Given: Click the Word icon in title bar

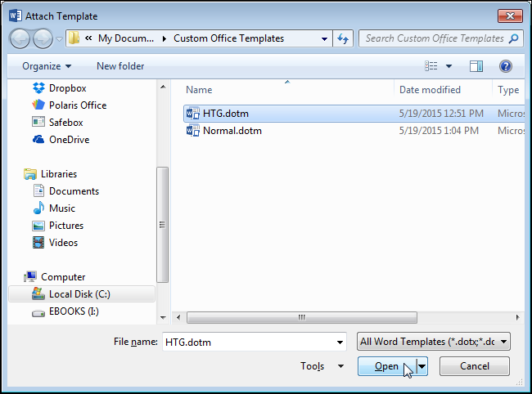Looking at the screenshot, I should point(16,16).
